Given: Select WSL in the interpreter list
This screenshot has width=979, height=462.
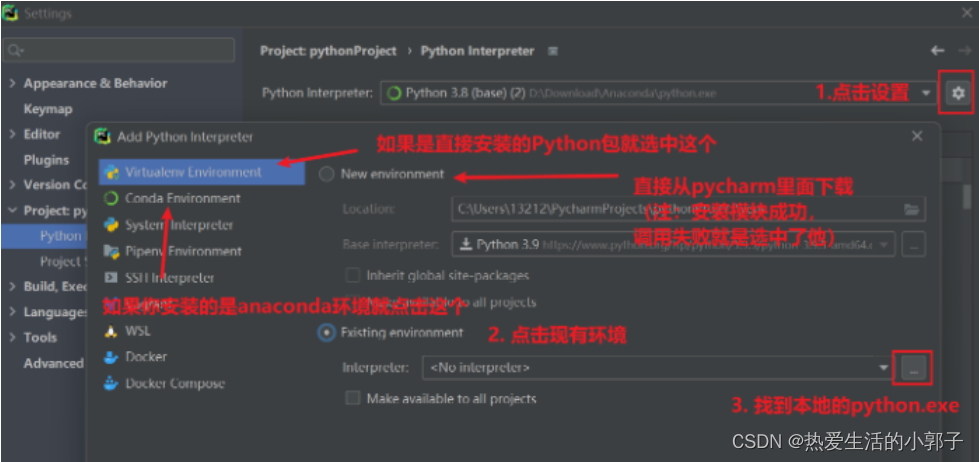Looking at the screenshot, I should (x=137, y=331).
